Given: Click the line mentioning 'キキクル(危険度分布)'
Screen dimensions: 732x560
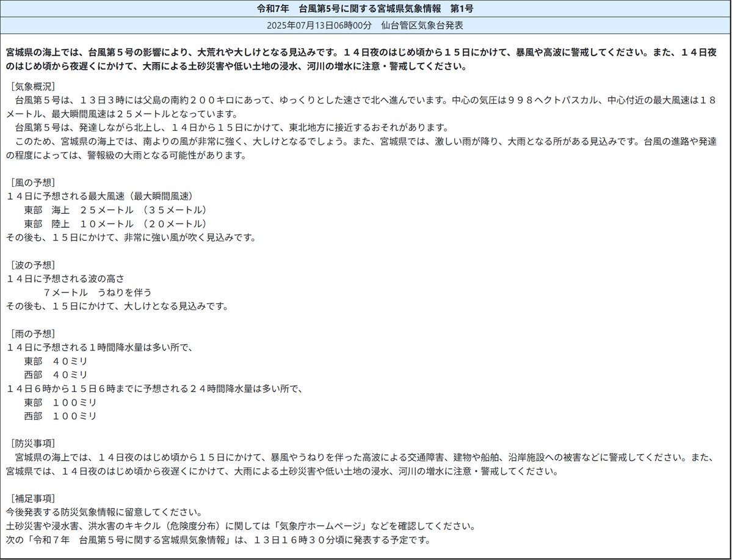Looking at the screenshot, I should (x=241, y=526).
